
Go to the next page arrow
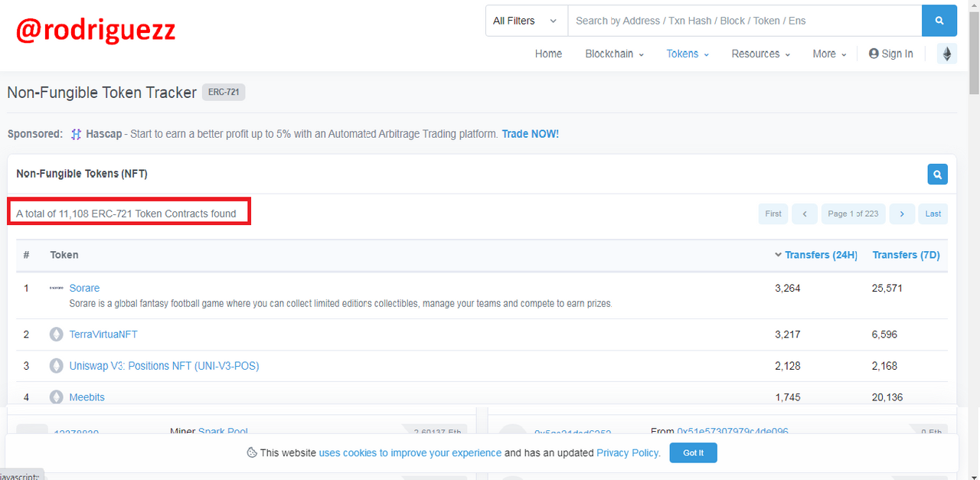click(x=902, y=214)
